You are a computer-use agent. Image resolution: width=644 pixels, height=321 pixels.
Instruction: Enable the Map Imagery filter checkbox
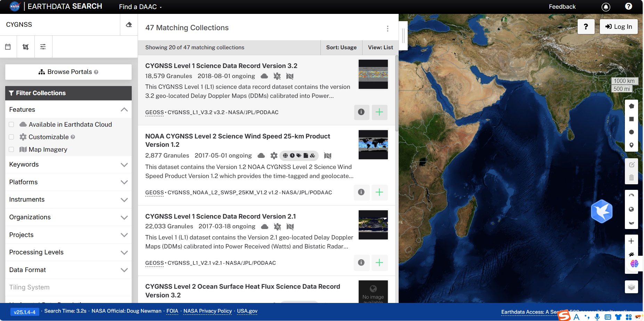pyautogui.click(x=11, y=150)
